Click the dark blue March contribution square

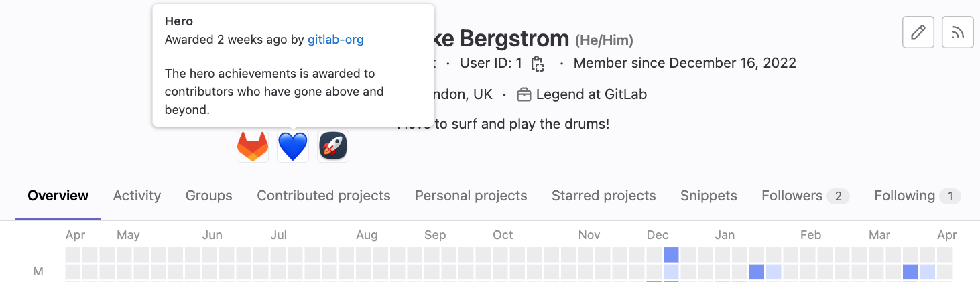tap(910, 271)
